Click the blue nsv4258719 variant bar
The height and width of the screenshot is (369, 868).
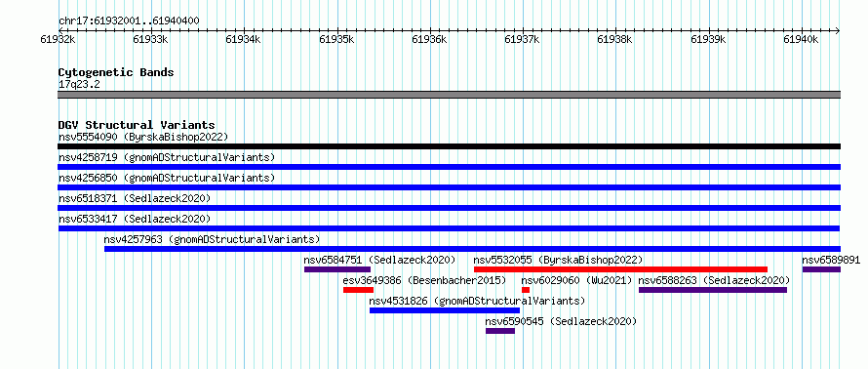[x=449, y=167]
